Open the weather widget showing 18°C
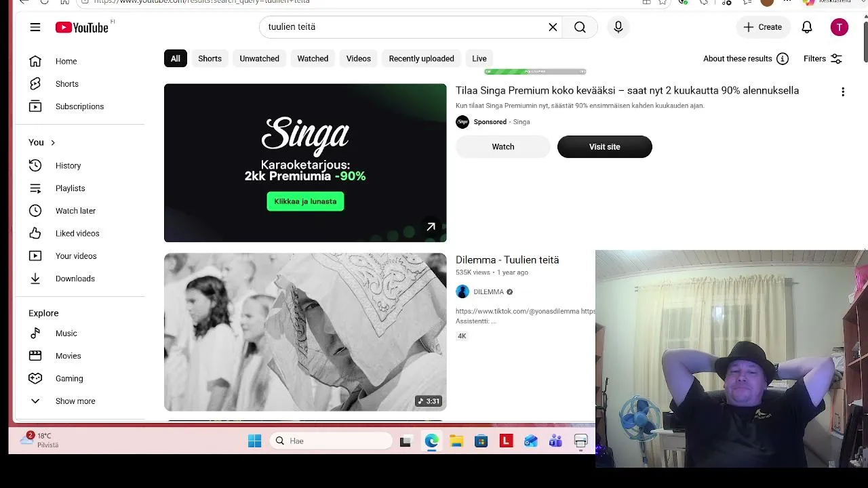The width and height of the screenshot is (868, 488). click(39, 440)
